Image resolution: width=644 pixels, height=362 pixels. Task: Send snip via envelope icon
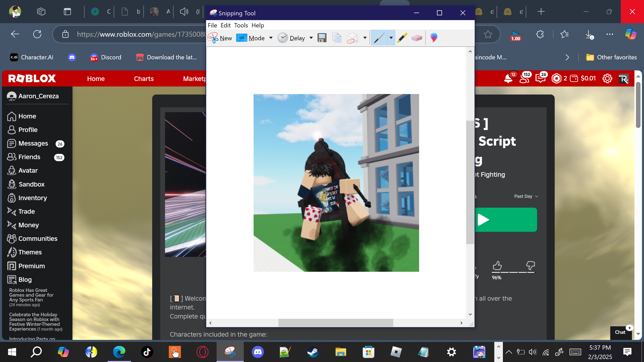click(x=352, y=38)
